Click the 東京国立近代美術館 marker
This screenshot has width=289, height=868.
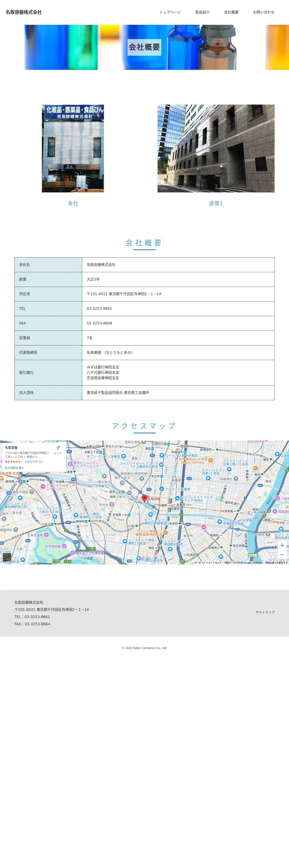click(x=72, y=553)
